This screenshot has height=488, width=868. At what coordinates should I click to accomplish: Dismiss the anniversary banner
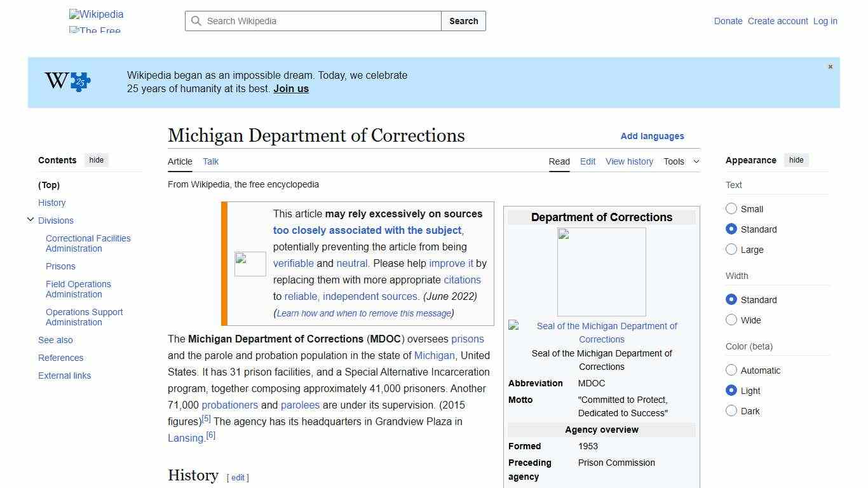(x=830, y=66)
